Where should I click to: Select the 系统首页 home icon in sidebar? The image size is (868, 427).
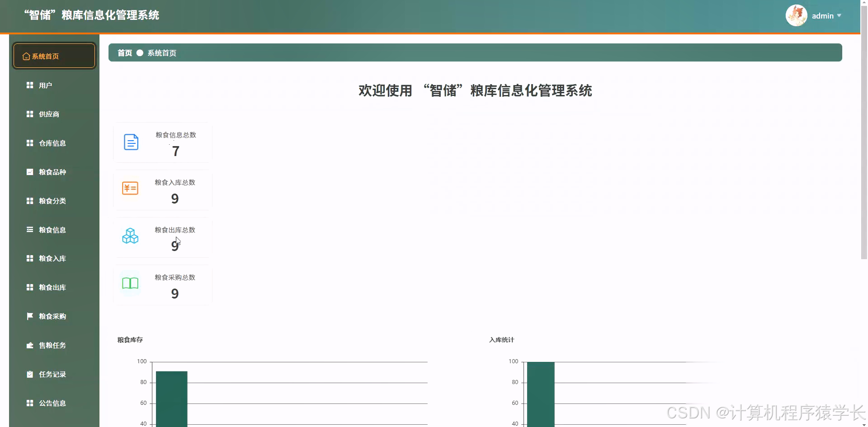[x=25, y=56]
